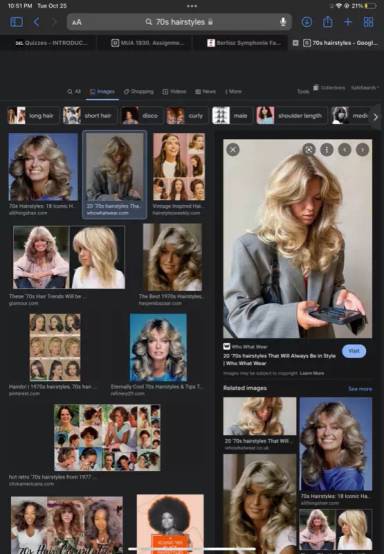Close the image preview panel
Screen dimensions: 384x554
point(233,149)
